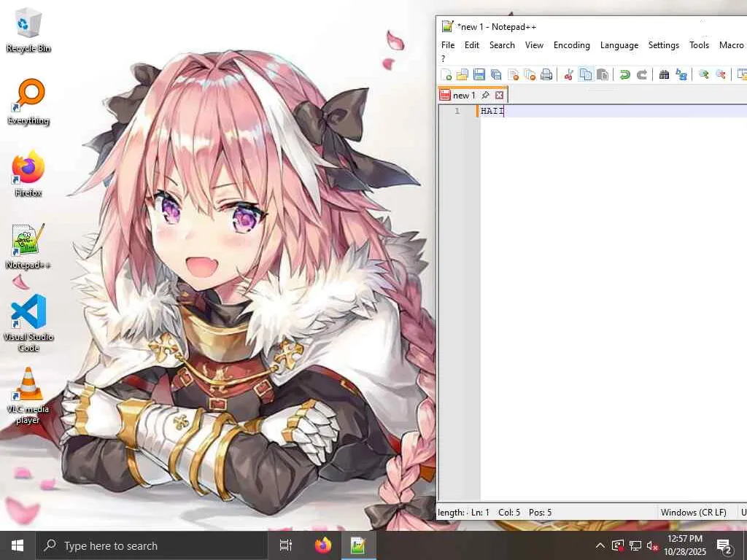Close the new 1 tab with its X

click(499, 96)
